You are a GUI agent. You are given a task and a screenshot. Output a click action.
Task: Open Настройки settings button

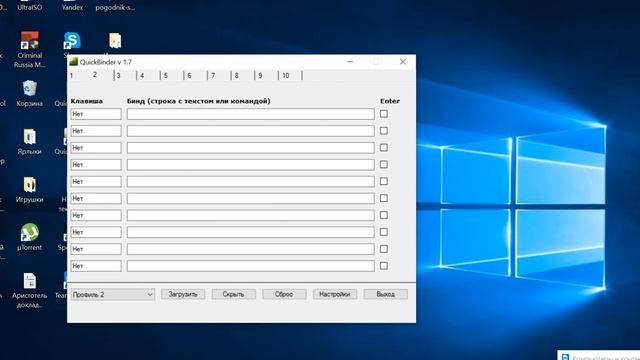pos(335,294)
